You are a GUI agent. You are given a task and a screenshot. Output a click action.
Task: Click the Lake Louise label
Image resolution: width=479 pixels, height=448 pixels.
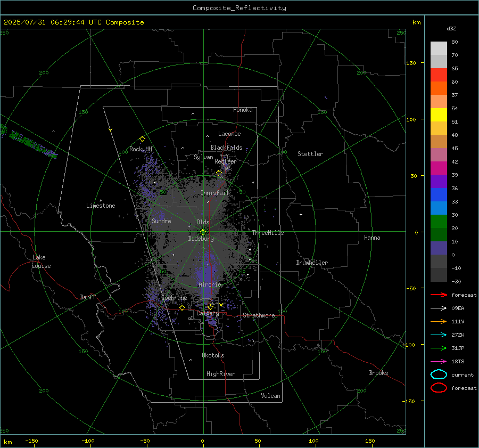(41, 262)
